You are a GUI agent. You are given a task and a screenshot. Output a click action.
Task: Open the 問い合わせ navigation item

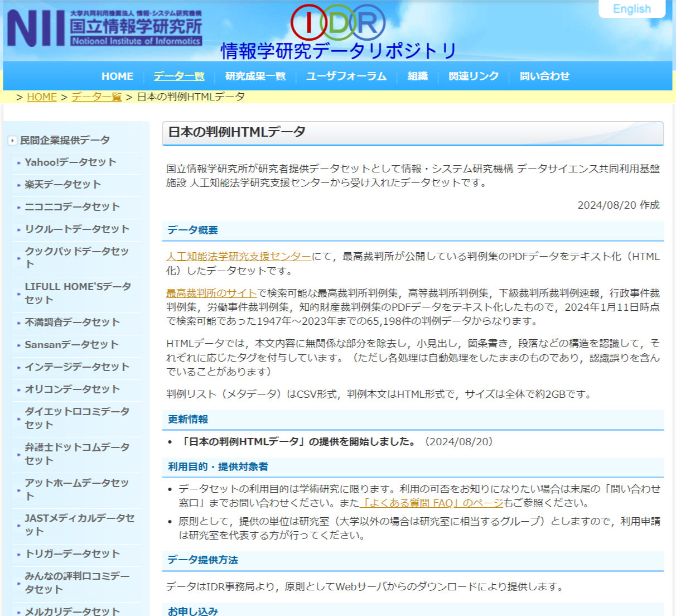point(544,76)
